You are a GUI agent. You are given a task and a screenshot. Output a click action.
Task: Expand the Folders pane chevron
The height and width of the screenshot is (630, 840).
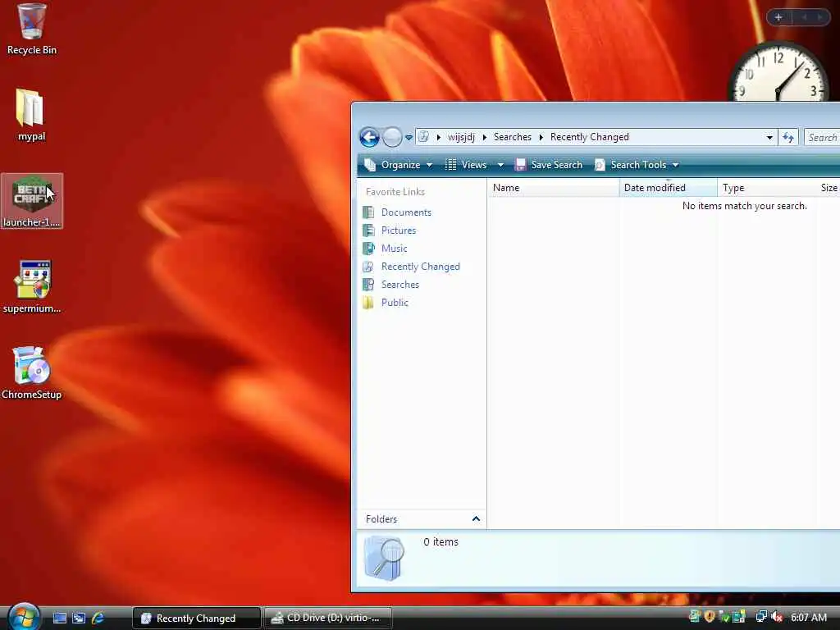(476, 518)
